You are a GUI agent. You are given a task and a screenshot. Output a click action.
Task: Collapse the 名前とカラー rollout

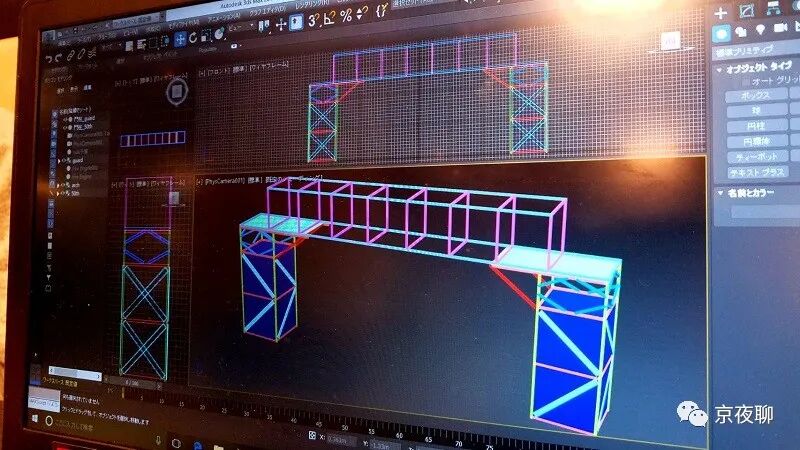point(720,193)
